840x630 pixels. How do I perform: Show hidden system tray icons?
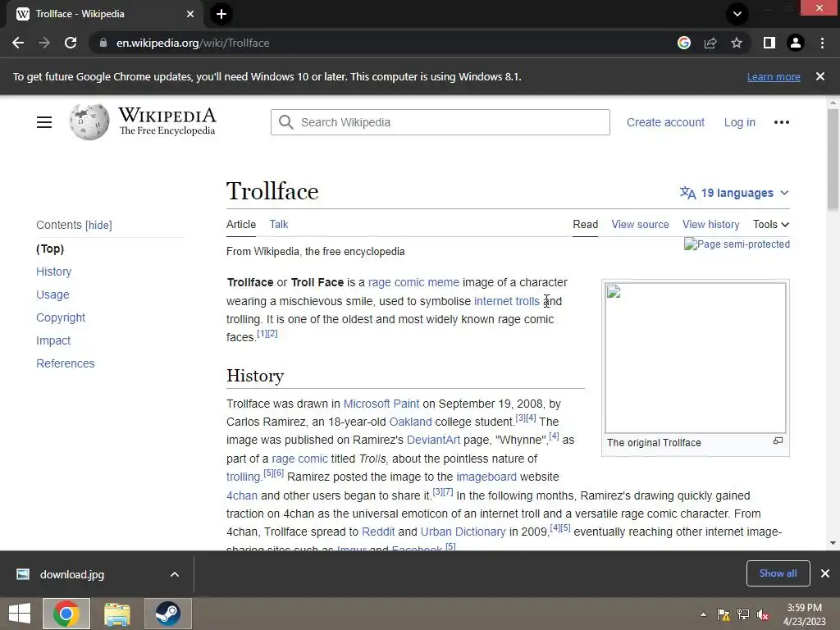[703, 614]
